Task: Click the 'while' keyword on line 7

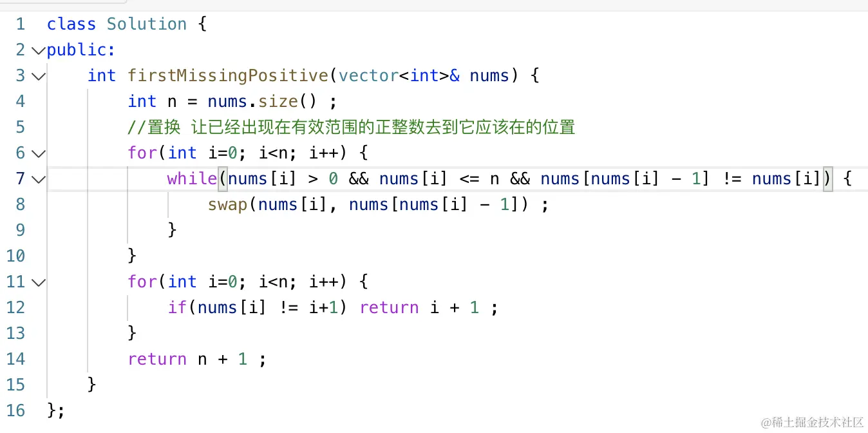Action: (x=192, y=179)
